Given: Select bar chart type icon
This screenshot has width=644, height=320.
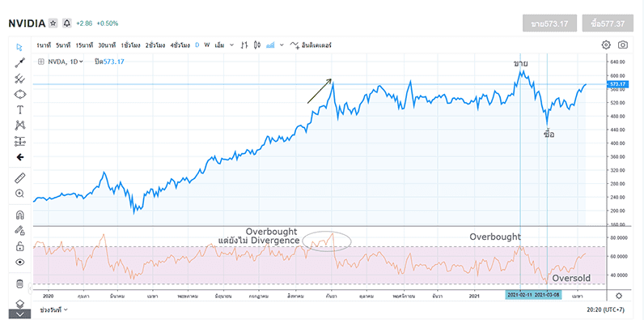Looking at the screenshot, I should click(x=244, y=45).
